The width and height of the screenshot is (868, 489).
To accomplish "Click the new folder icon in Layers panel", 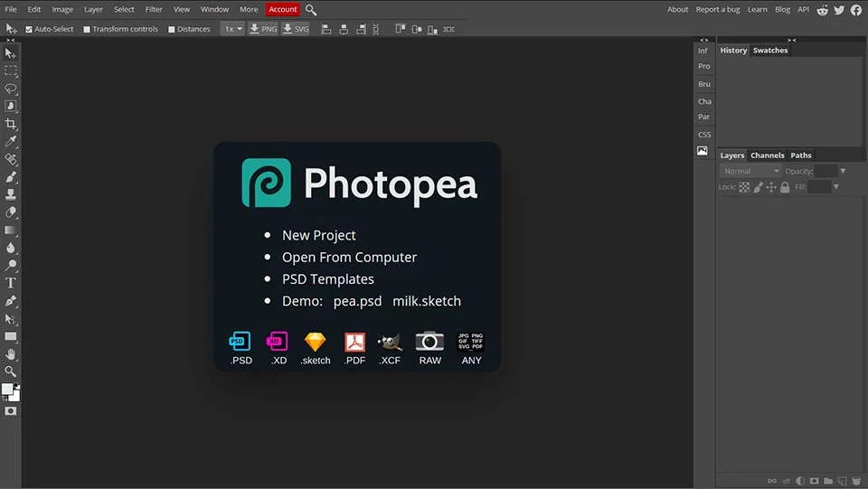I will [x=828, y=481].
